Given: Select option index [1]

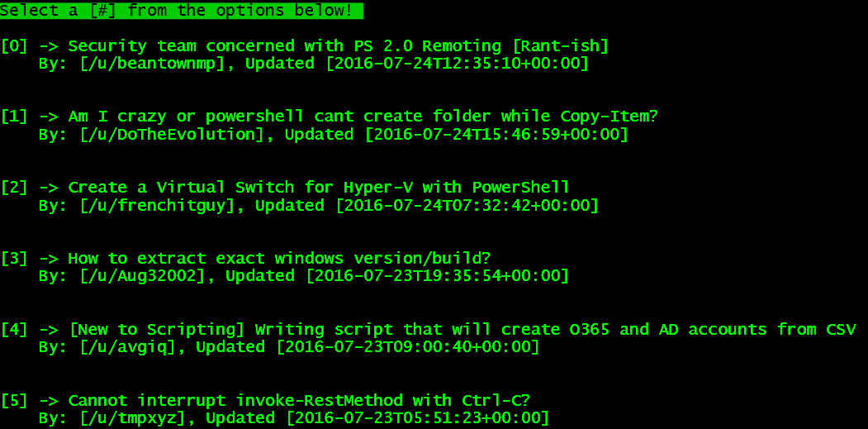Looking at the screenshot, I should [15, 117].
